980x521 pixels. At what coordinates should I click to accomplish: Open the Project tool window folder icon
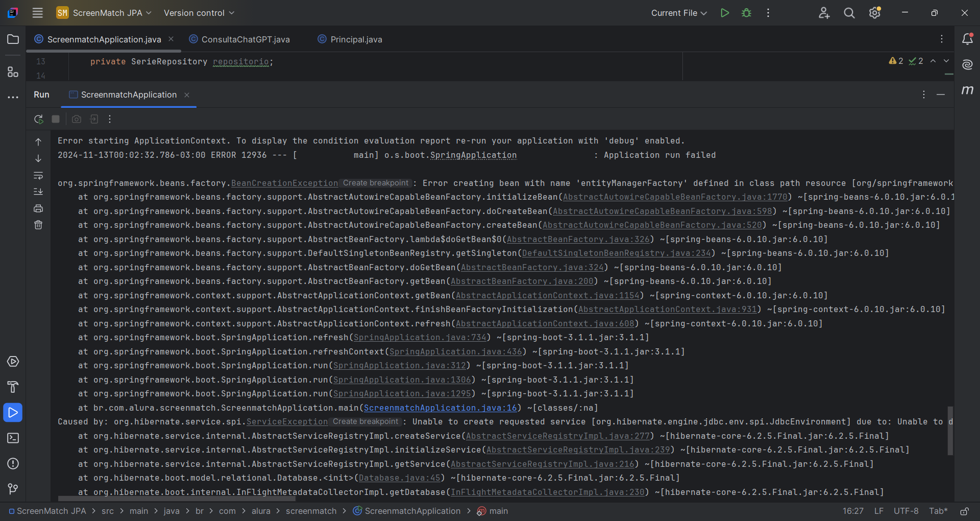[x=13, y=39]
